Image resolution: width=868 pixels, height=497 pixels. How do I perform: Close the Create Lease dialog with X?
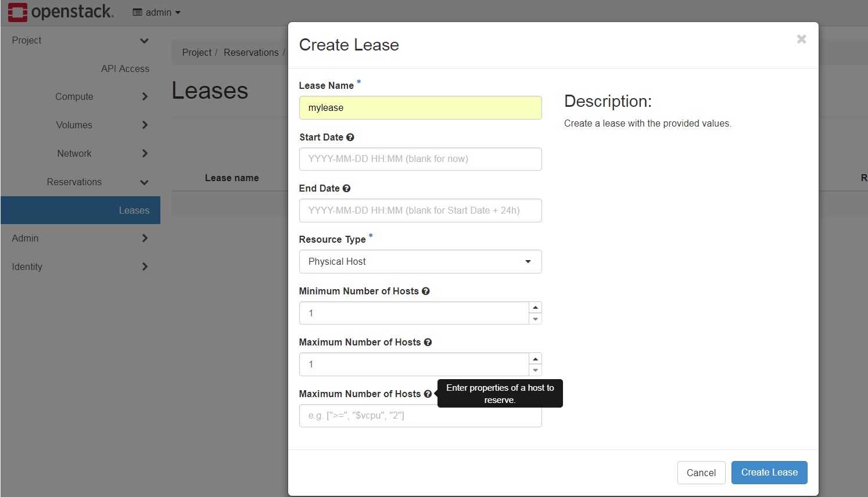pos(801,39)
